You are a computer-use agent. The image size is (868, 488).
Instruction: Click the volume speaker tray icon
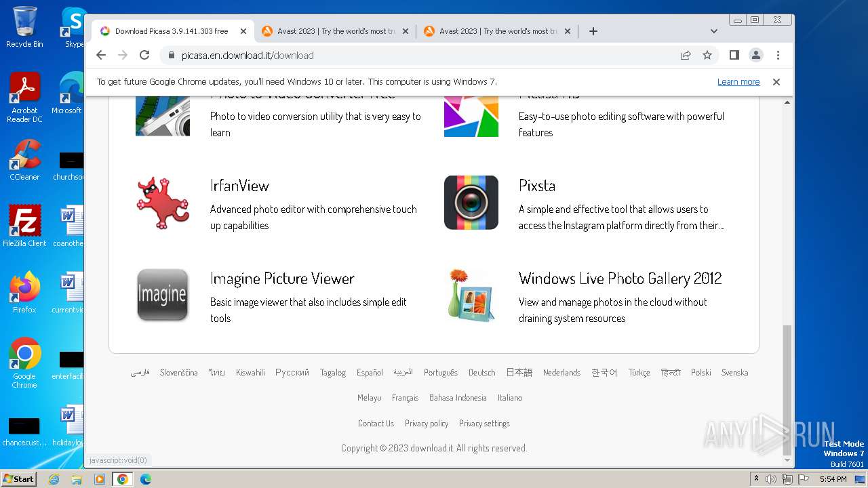tap(771, 479)
